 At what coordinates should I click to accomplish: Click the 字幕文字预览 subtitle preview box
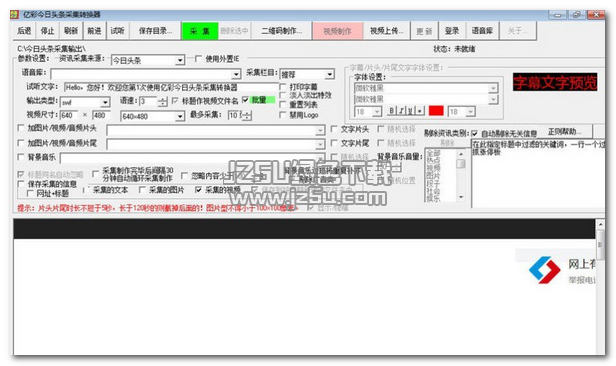[x=555, y=82]
